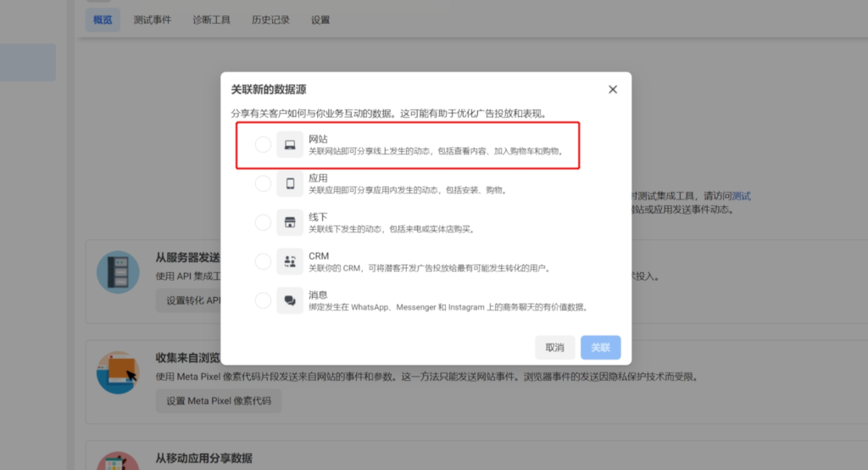The image size is (868, 470).
Task: Open the 概览 tab
Action: pos(103,20)
